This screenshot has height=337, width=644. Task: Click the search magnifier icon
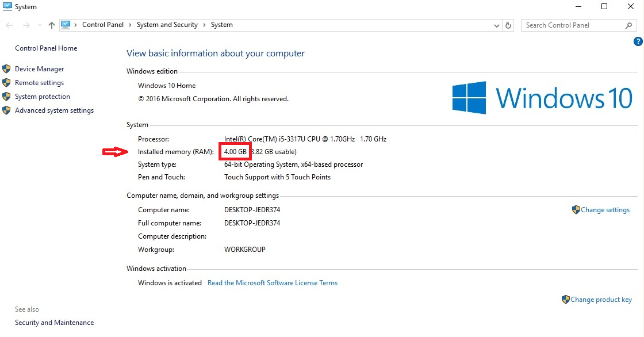[628, 25]
